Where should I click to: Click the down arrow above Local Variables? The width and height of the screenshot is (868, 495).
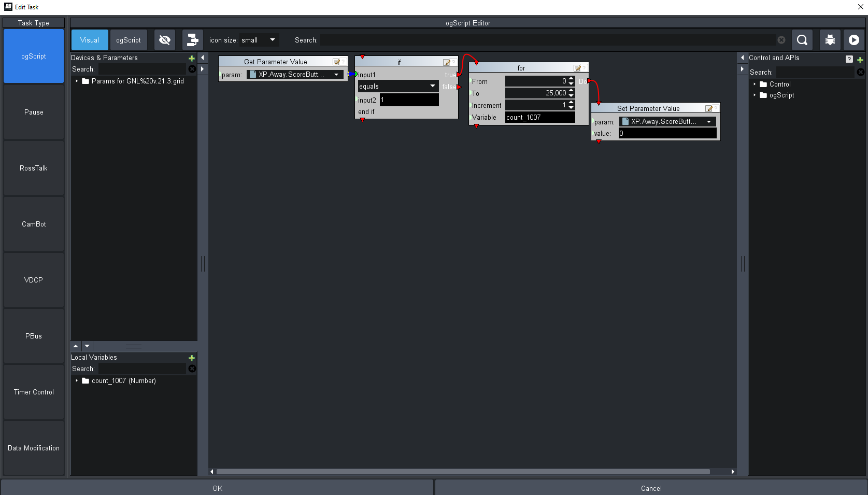(87, 346)
